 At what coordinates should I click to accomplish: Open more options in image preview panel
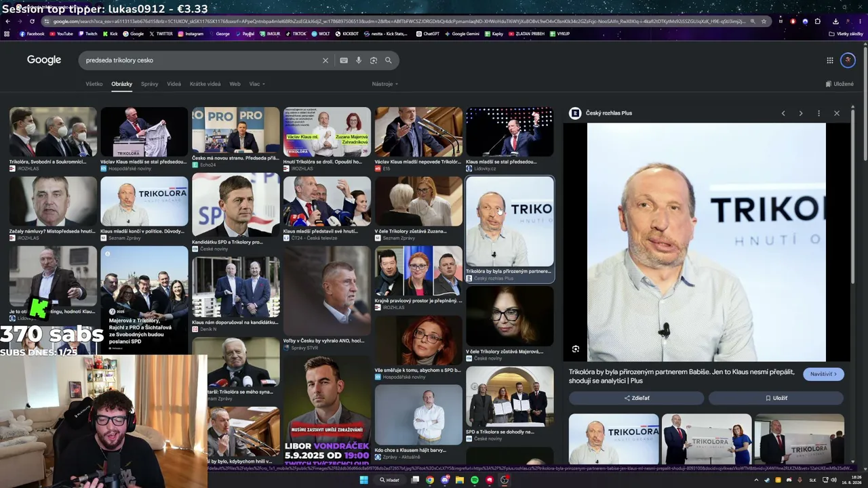tap(818, 113)
